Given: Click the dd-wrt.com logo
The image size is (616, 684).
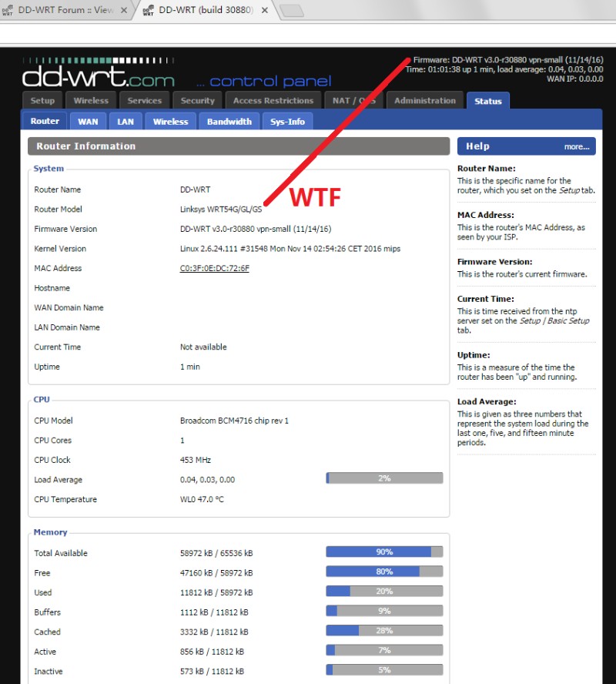Looking at the screenshot, I should [x=98, y=73].
